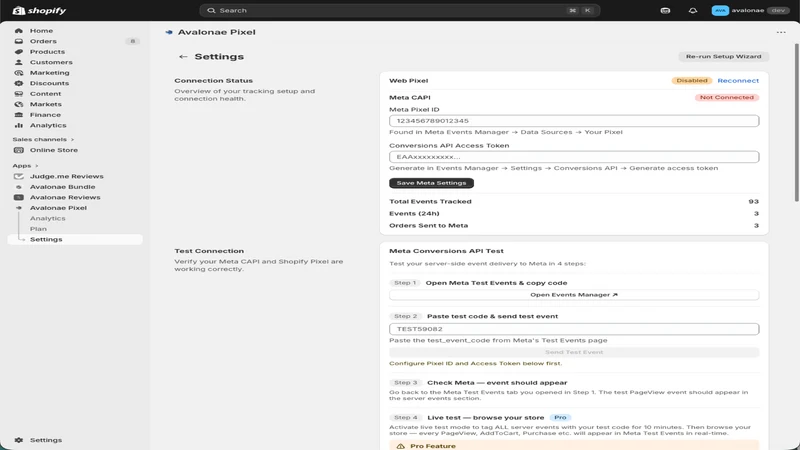Image resolution: width=800 pixels, height=450 pixels.
Task: Open the notifications bell icon
Action: click(692, 10)
